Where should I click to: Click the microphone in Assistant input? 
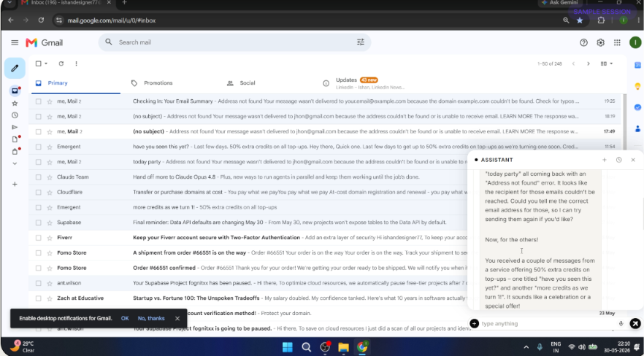point(621,324)
